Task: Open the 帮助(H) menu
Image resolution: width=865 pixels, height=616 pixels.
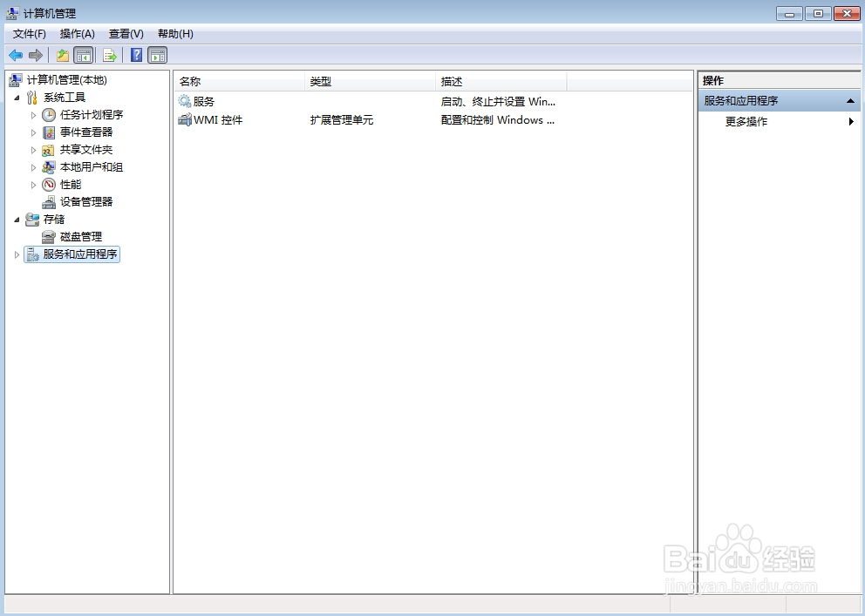Action: [175, 34]
